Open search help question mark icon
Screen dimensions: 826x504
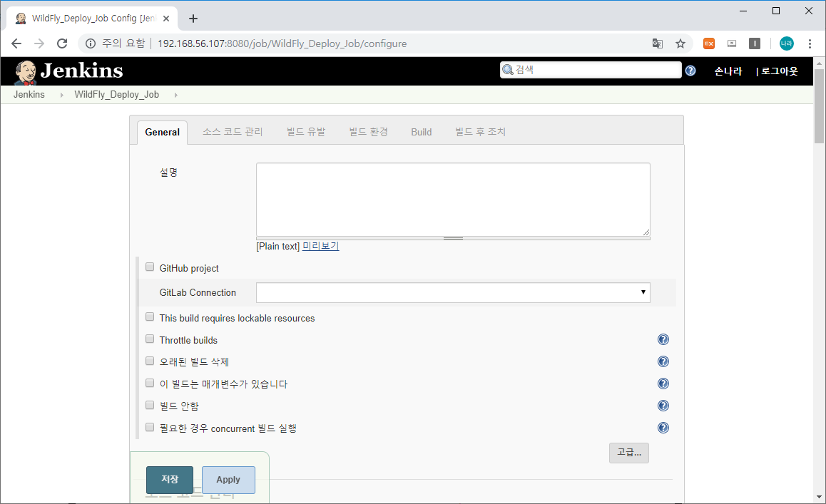(x=690, y=71)
